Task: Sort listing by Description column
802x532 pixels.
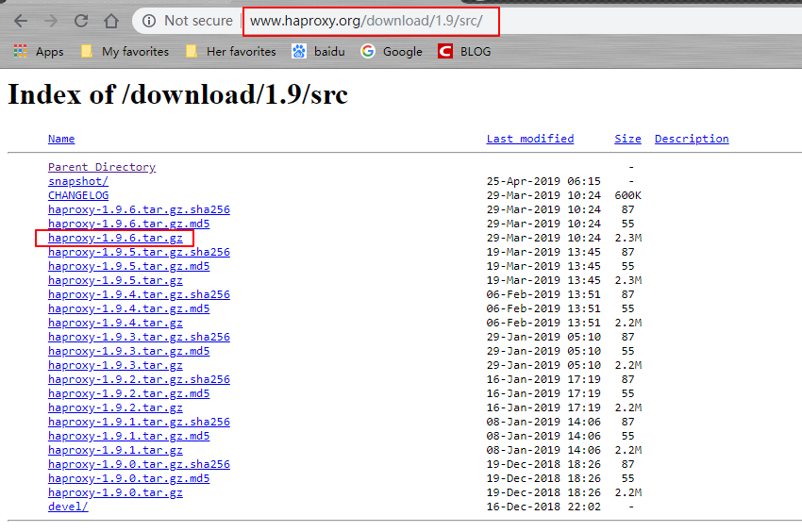Action: point(692,139)
